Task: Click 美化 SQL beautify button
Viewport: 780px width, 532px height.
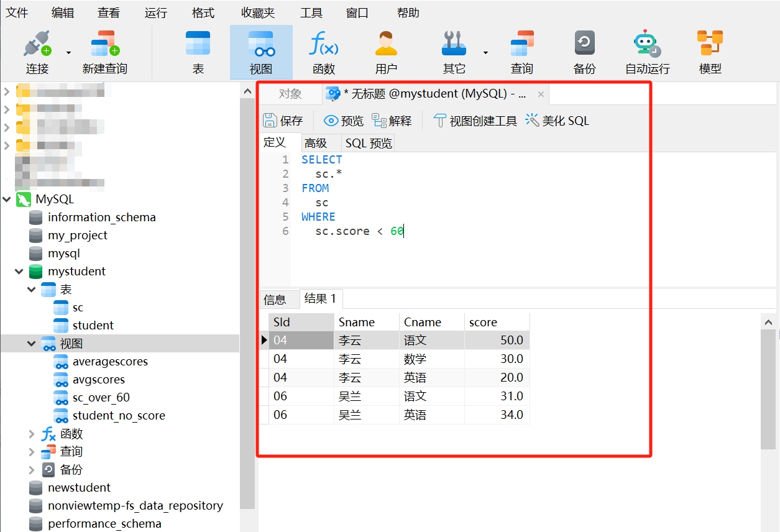Action: tap(557, 121)
